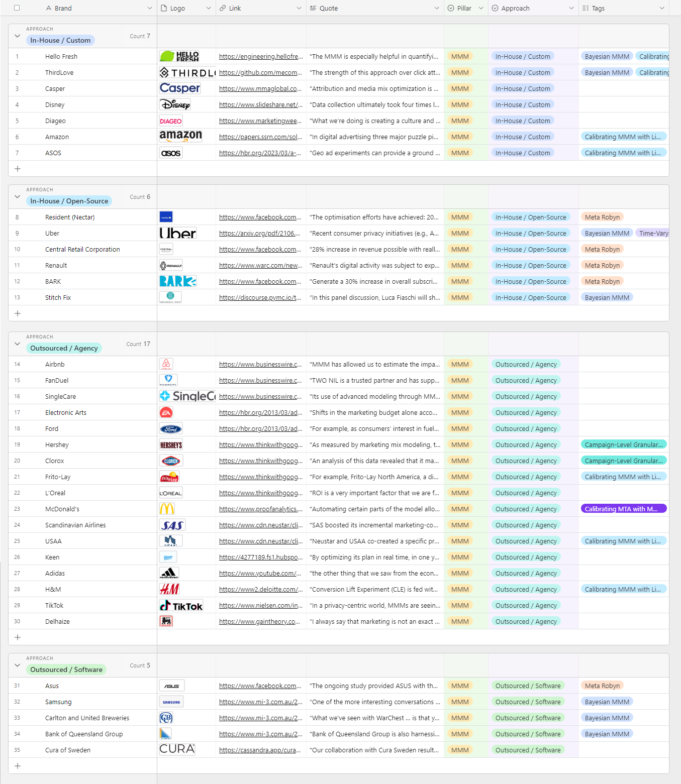Toggle the select-all rows checkbox

(x=17, y=8)
